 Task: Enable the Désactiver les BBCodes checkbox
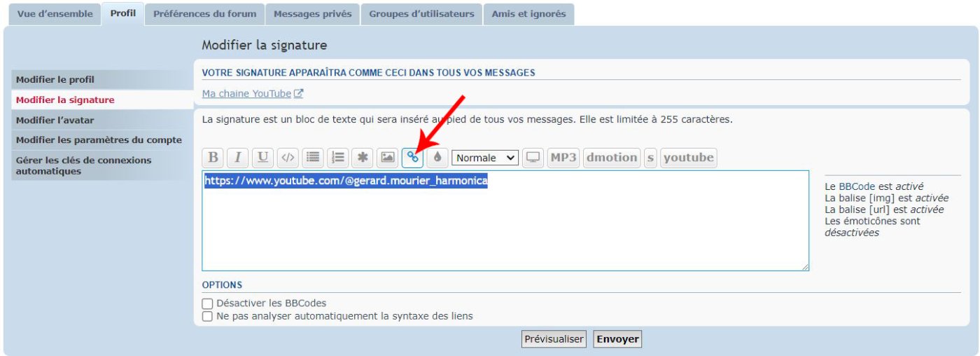pyautogui.click(x=207, y=304)
